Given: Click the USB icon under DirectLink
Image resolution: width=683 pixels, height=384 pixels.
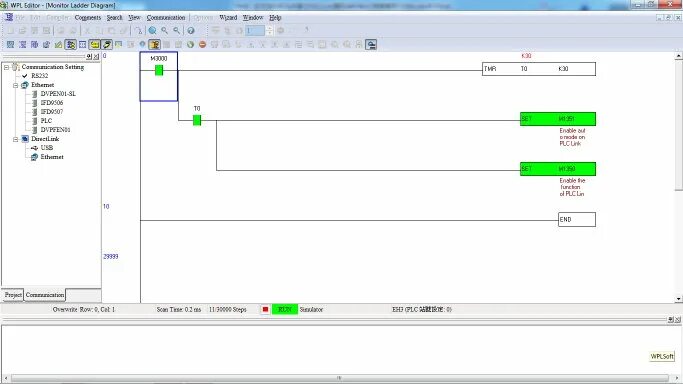Looking at the screenshot, I should click(x=34, y=148).
